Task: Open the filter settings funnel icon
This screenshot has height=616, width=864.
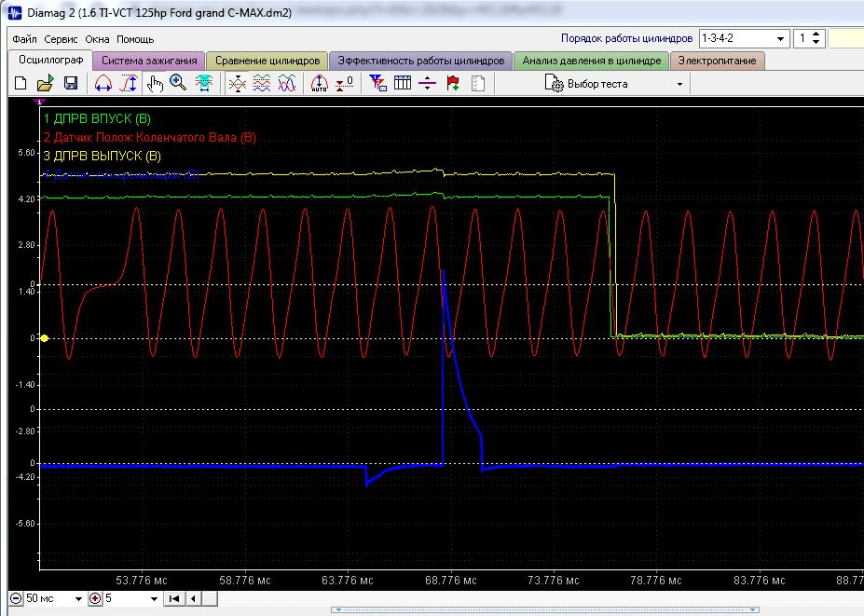Action: tap(377, 83)
